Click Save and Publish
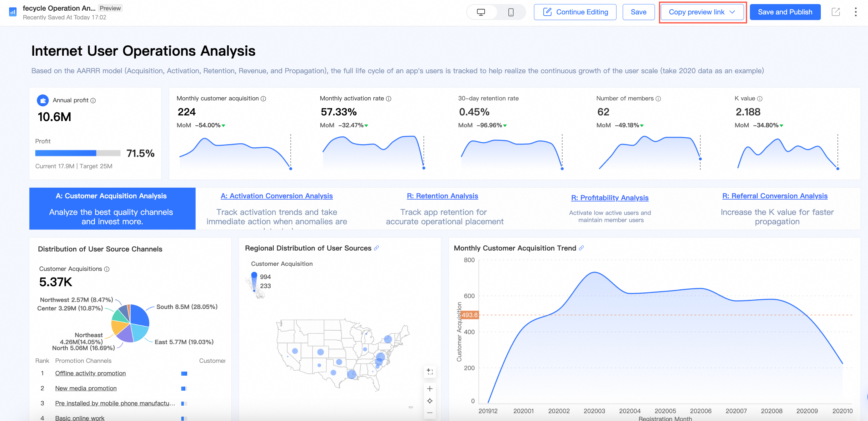868x421 pixels. pos(785,12)
